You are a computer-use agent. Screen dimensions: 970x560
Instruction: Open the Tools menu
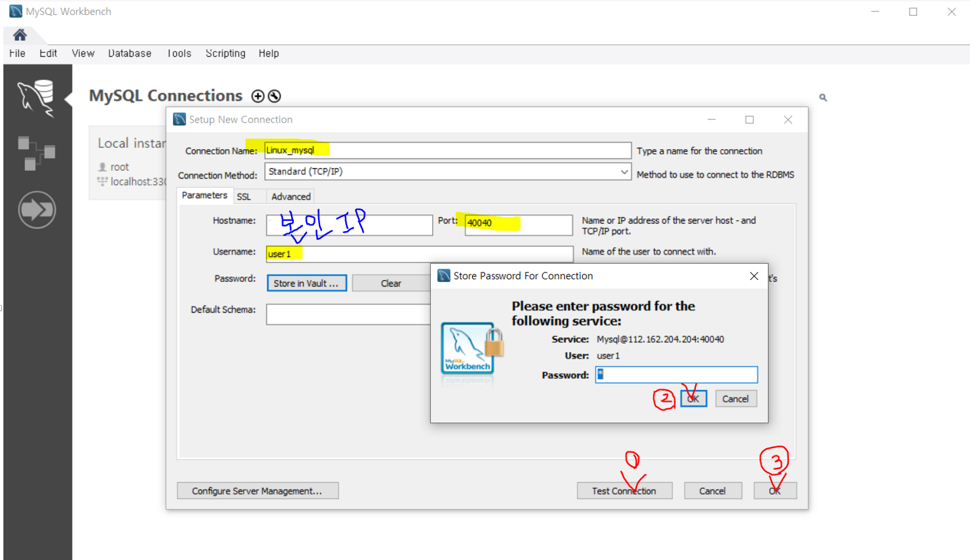tap(179, 54)
